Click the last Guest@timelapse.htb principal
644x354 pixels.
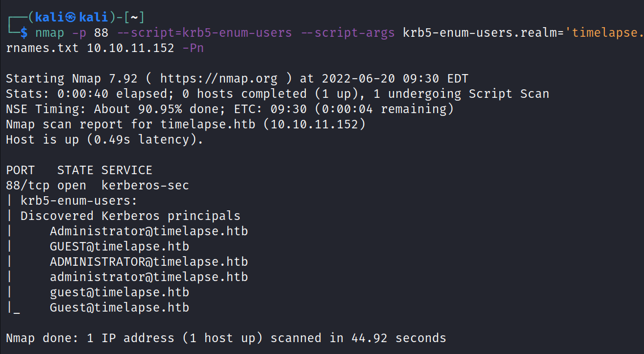(x=119, y=308)
